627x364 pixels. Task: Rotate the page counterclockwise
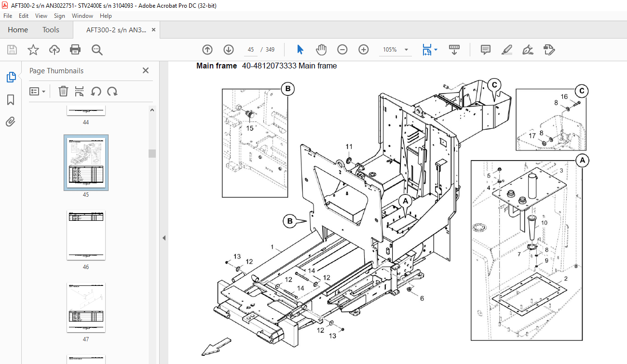click(96, 91)
